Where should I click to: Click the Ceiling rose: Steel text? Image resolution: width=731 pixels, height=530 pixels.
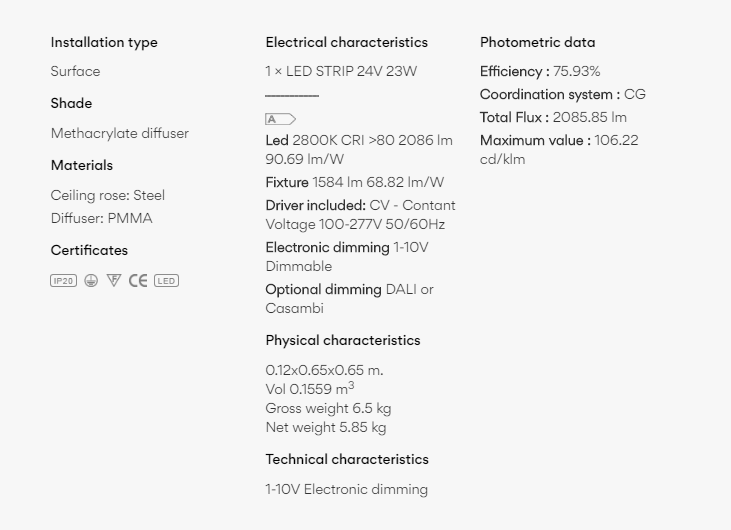pyautogui.click(x=108, y=195)
